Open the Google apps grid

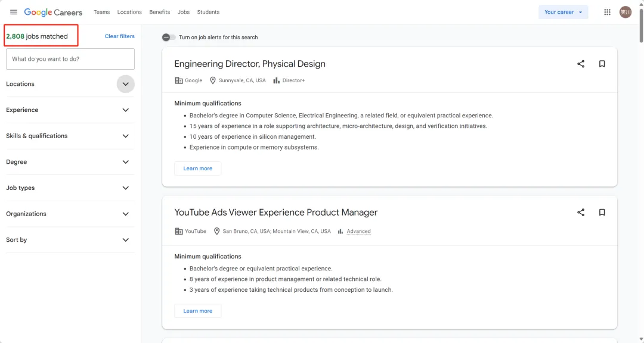pos(607,13)
